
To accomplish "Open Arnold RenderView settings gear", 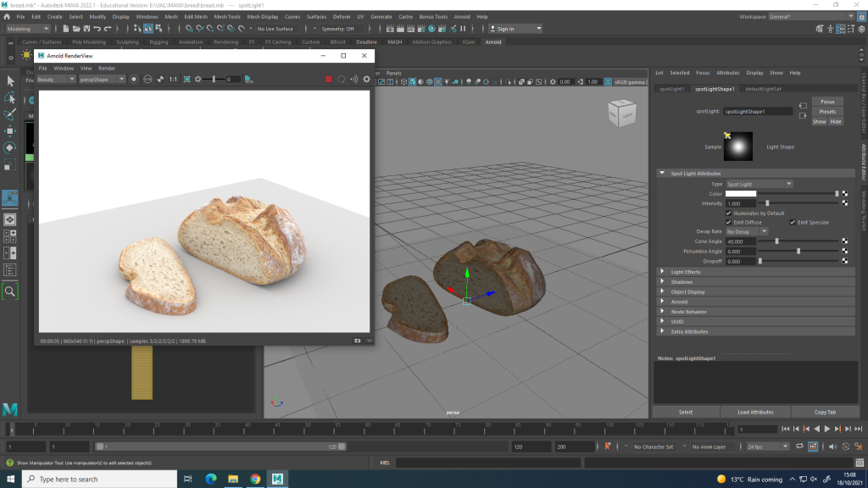I will click(366, 79).
